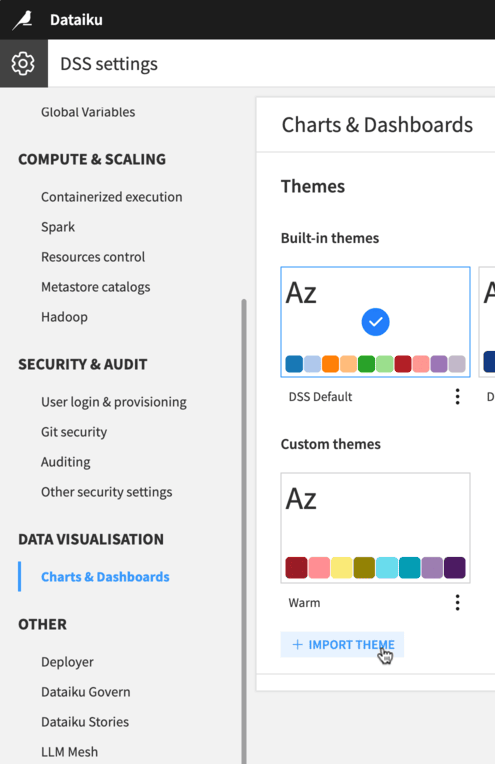Click the Dataiku bird logo

pyautogui.click(x=22, y=19)
